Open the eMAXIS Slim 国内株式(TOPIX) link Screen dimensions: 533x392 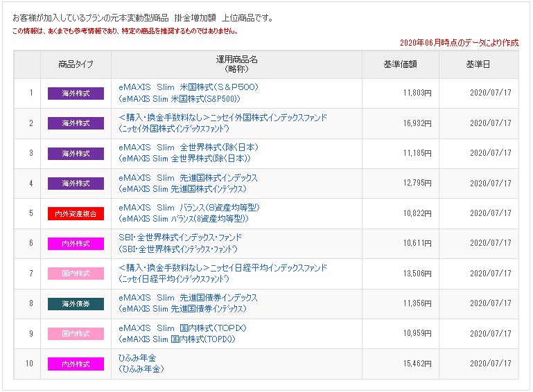click(x=182, y=333)
